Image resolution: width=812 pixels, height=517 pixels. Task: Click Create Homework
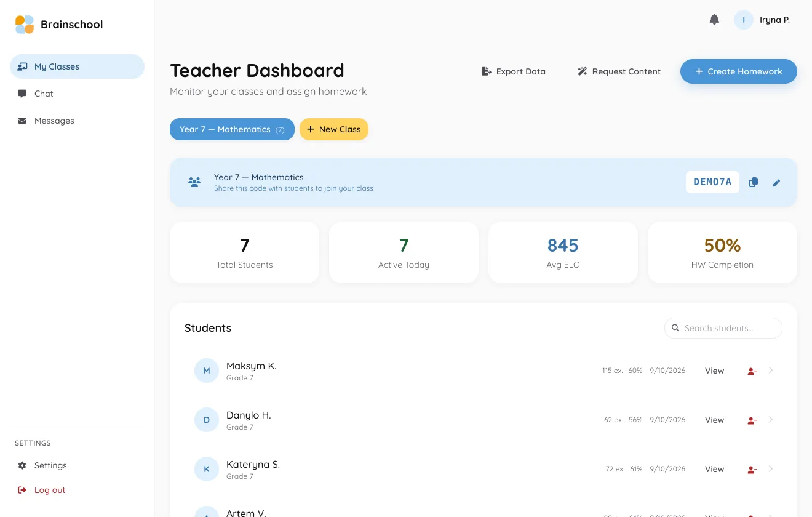click(738, 71)
